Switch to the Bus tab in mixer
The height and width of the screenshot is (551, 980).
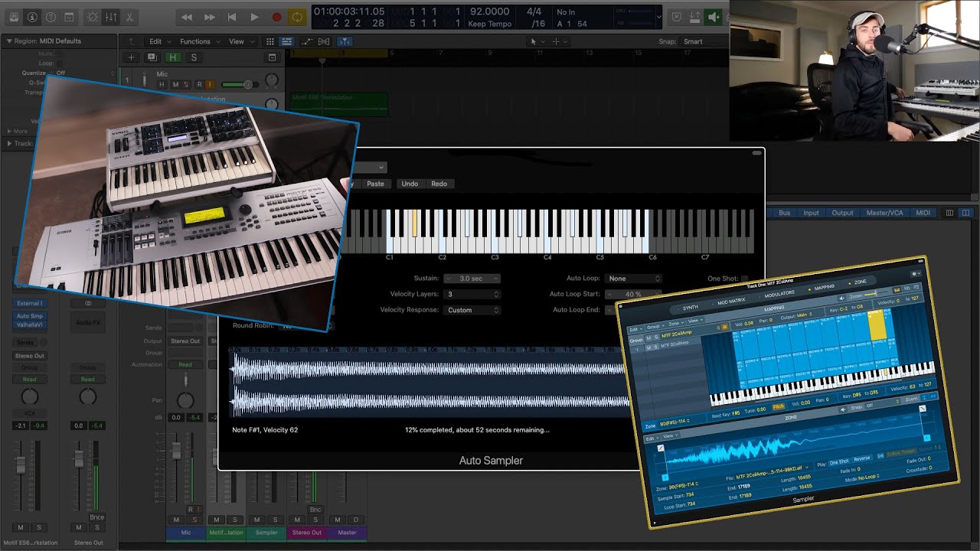click(x=784, y=213)
